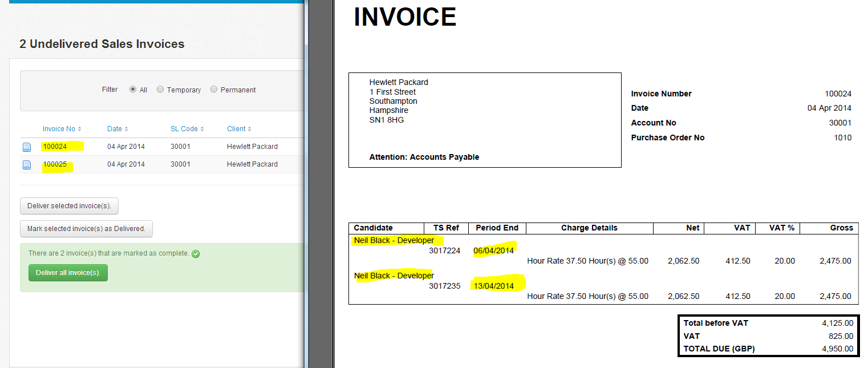Click date 04 Apr 2014 in 100025 row

(x=126, y=164)
